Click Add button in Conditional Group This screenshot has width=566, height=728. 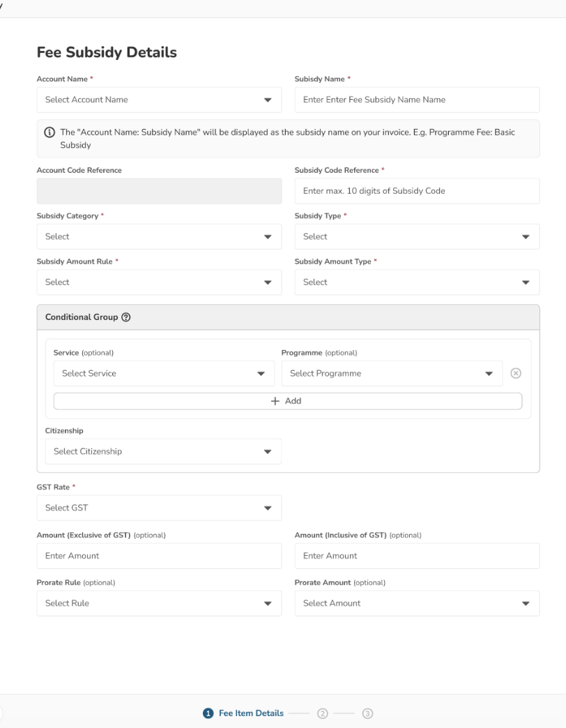[x=287, y=401]
